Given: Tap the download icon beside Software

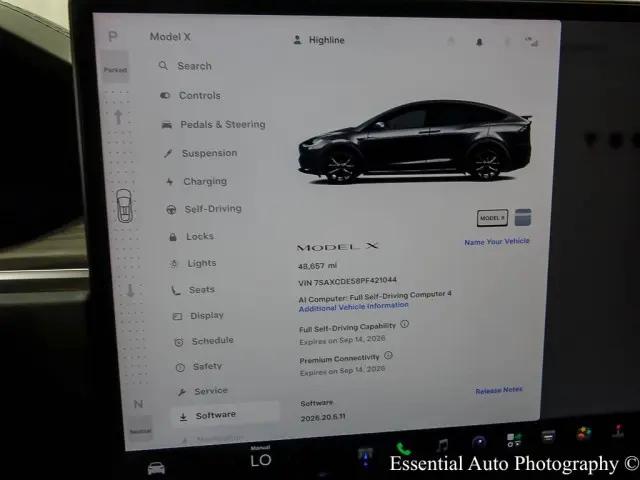Looking at the screenshot, I should tap(184, 417).
